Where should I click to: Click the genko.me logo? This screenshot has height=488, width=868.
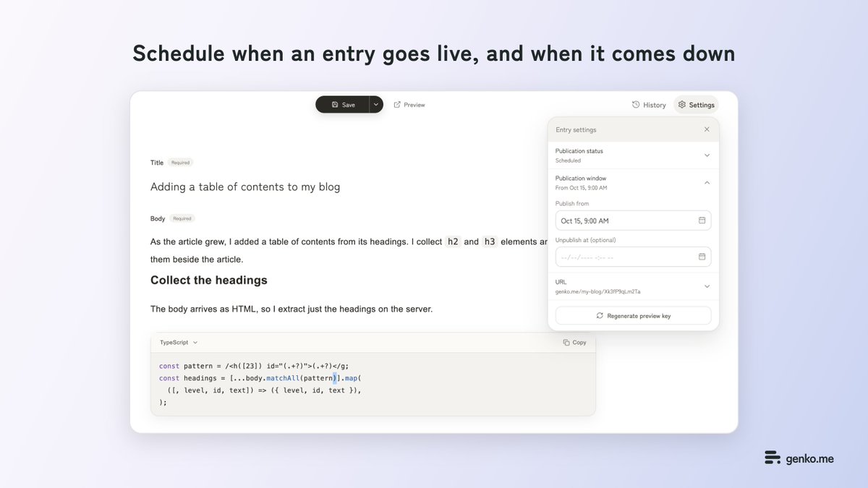coord(799,458)
